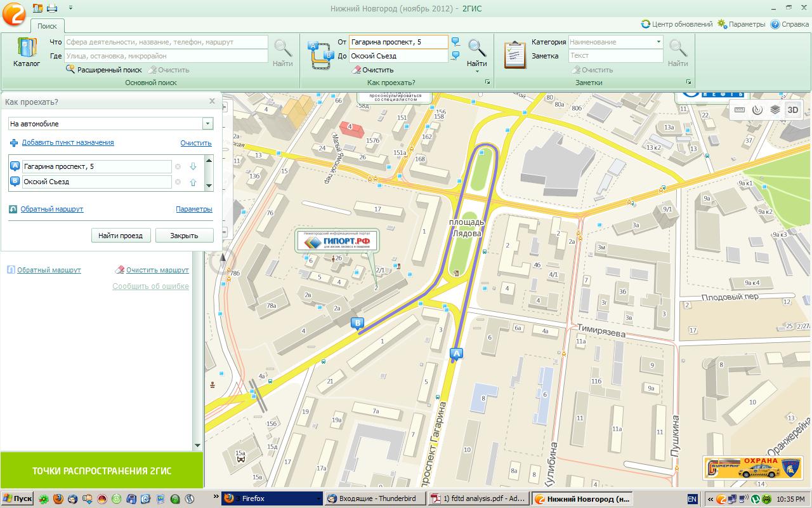
Task: Click the Найти magnifier in Заметки group
Action: pyautogui.click(x=678, y=53)
